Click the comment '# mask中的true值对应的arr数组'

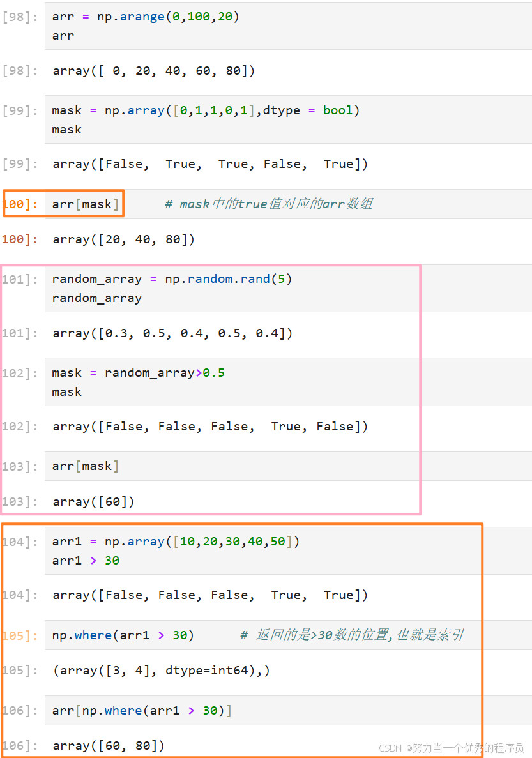click(x=269, y=204)
